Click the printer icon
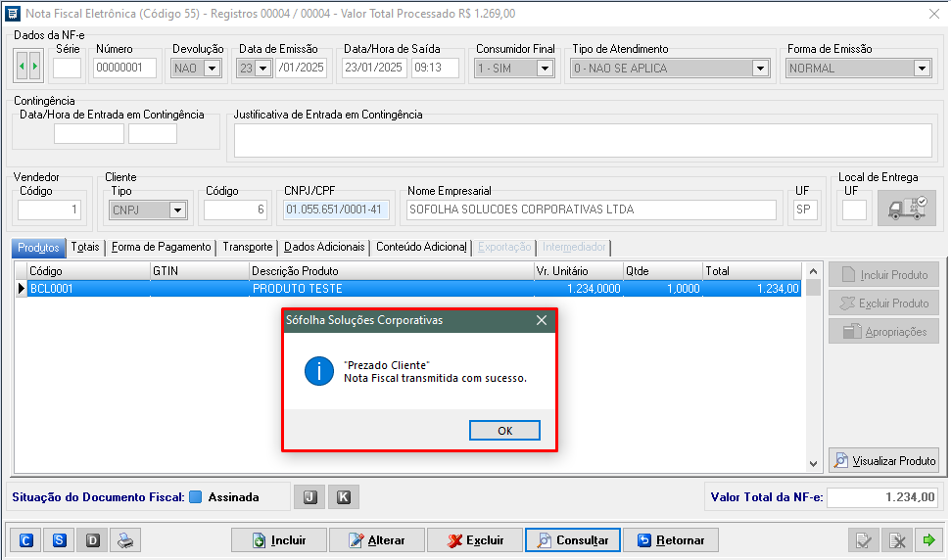Viewport: 951px width, 560px height. [124, 539]
